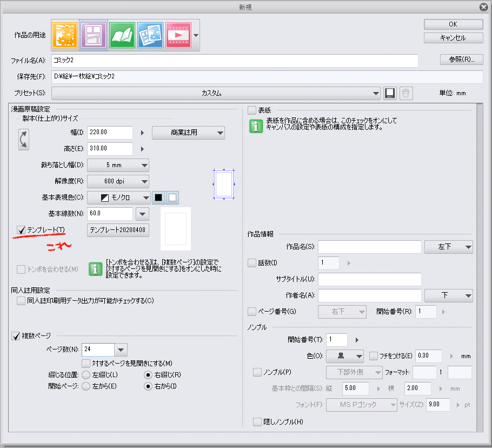Click the 保存先 path field
Viewport: 492px width, 448px height.
point(267,77)
